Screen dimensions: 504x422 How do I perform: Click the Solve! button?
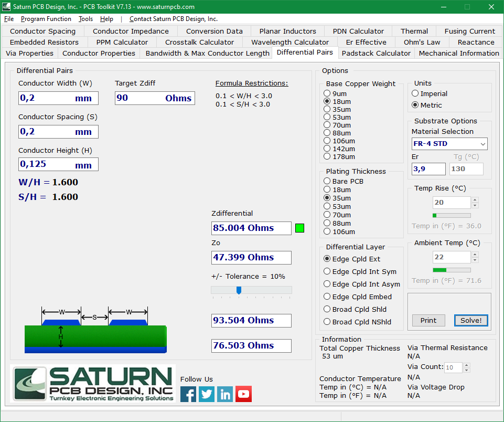click(x=471, y=320)
